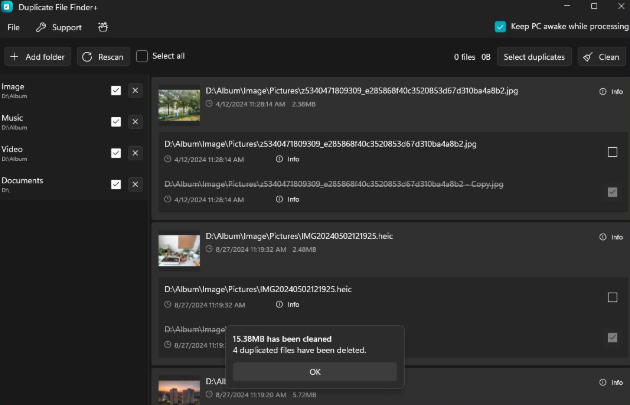630x405 pixels.
Task: Click the IMG20240502121925.heic group header path
Action: 299,236
